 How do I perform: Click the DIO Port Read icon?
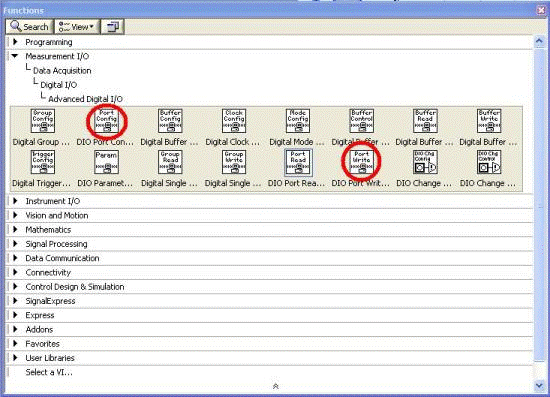point(298,162)
